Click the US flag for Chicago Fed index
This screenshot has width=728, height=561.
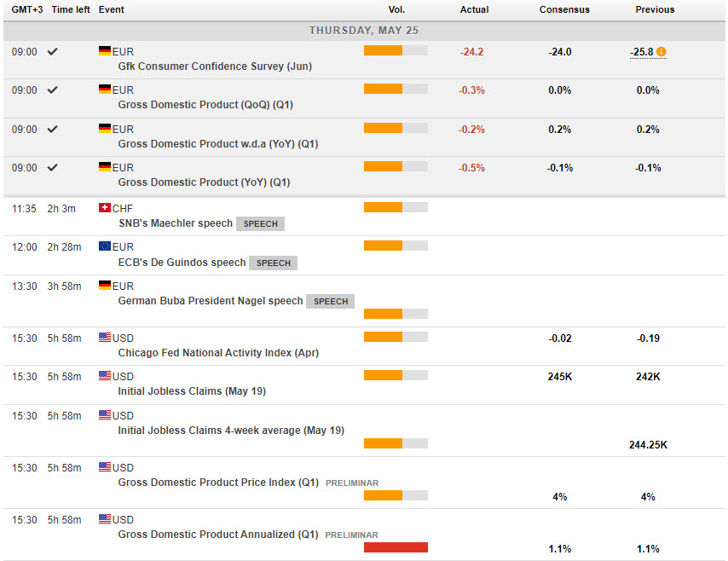pos(105,338)
